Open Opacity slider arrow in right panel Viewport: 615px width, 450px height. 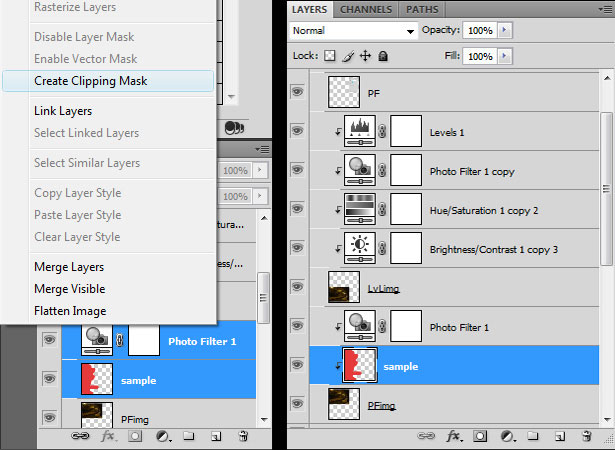504,30
